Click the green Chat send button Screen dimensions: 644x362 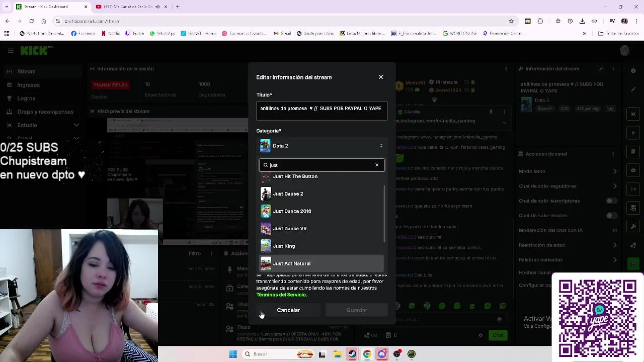(x=498, y=335)
